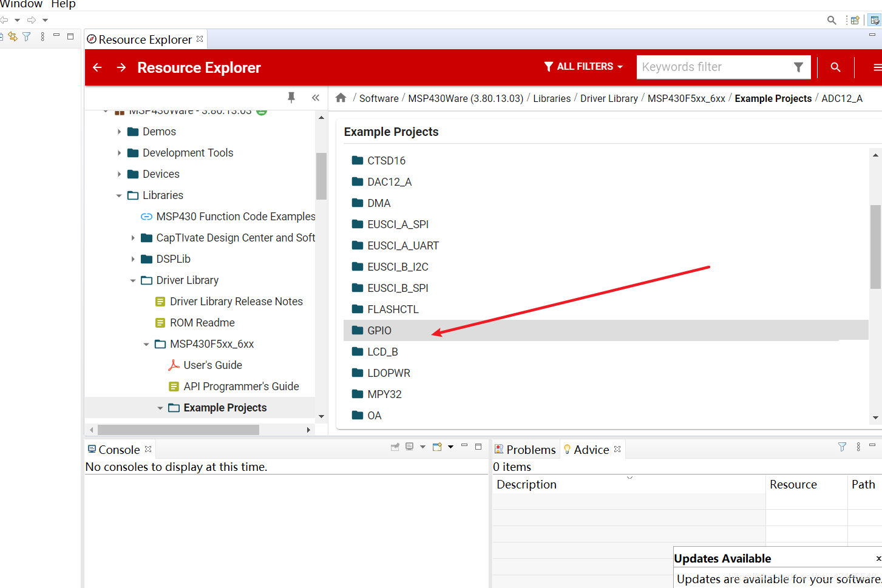Expand the Development Tools node
Screen dimensions: 882x588
(119, 153)
